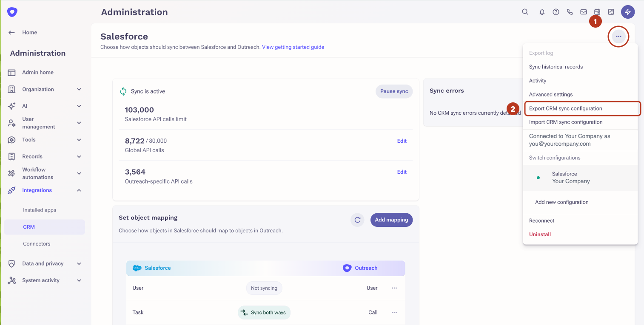
Task: Click the Not syncing status pill
Action: pyautogui.click(x=264, y=288)
